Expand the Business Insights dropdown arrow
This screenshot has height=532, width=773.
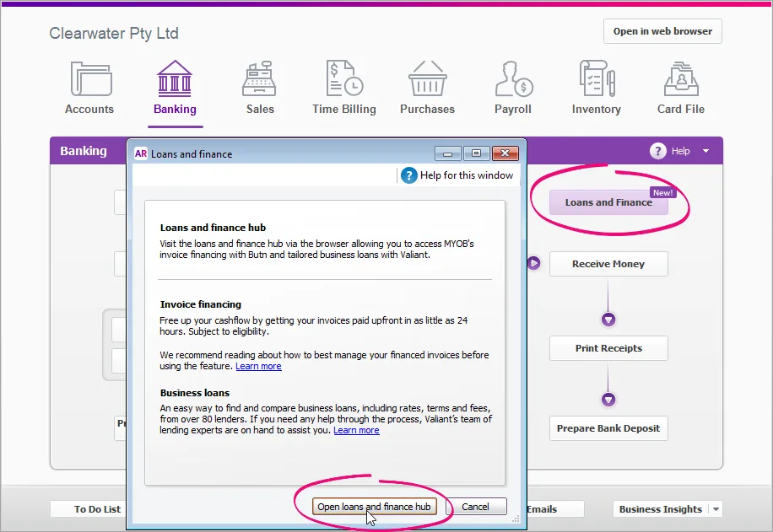[716, 509]
